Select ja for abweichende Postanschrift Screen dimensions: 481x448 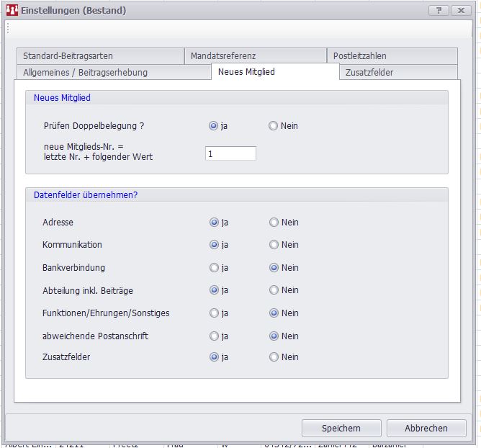(x=214, y=336)
